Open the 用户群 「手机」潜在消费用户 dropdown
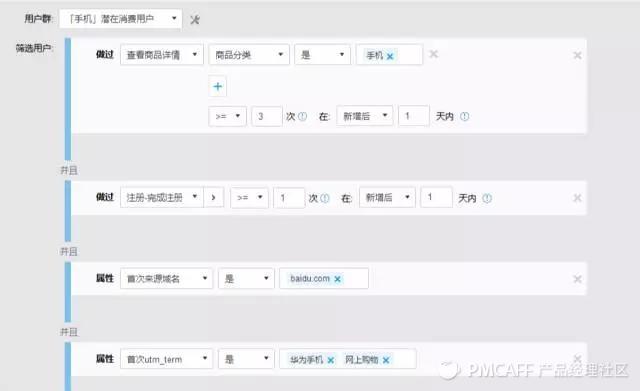The width and height of the screenshot is (640, 391). (x=121, y=19)
